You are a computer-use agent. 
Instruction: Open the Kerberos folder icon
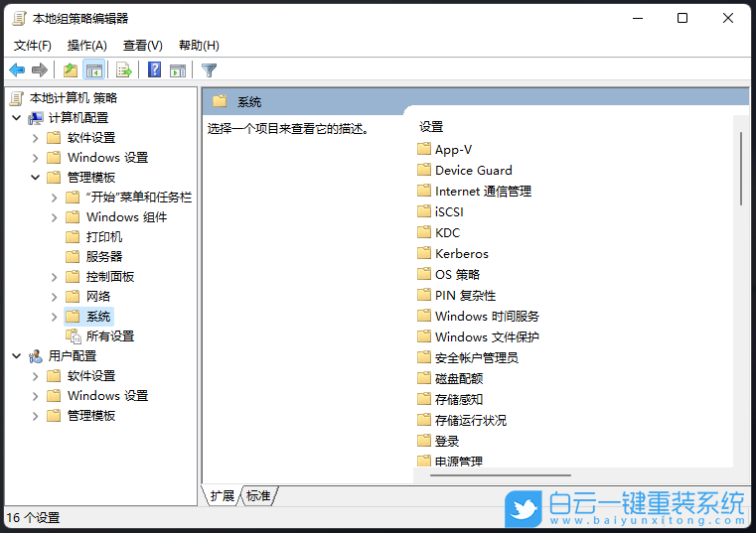[424, 253]
